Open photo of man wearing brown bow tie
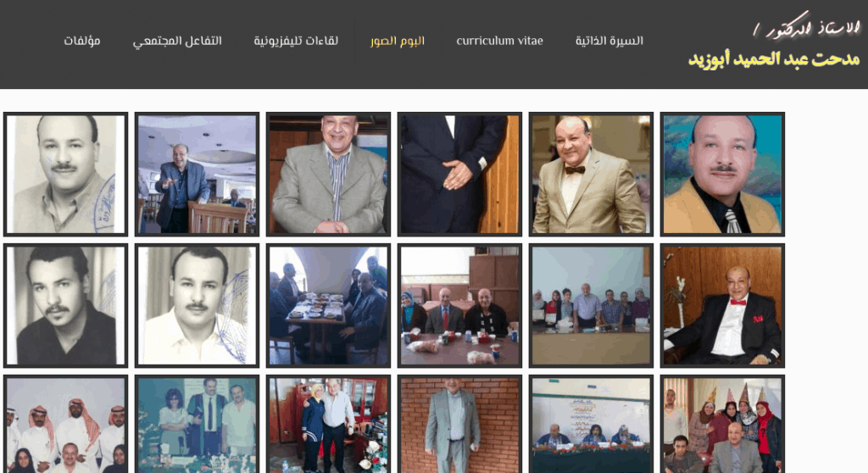The image size is (868, 473). click(591, 174)
